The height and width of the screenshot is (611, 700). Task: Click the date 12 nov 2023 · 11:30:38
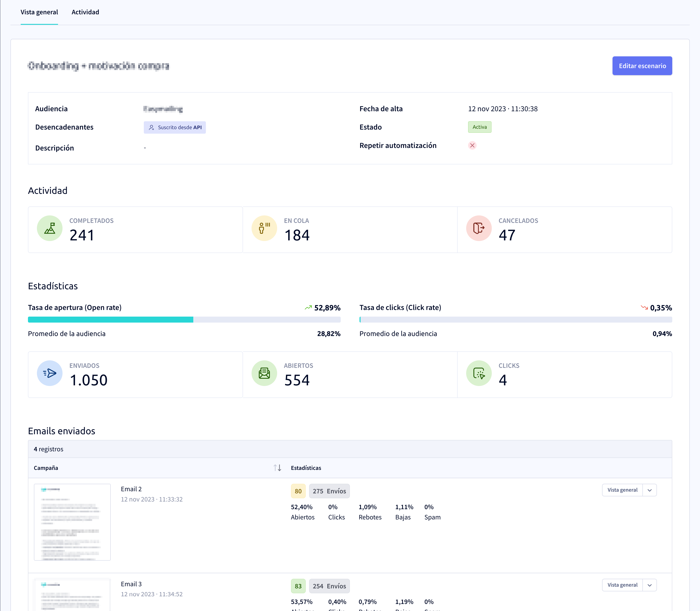pyautogui.click(x=503, y=109)
